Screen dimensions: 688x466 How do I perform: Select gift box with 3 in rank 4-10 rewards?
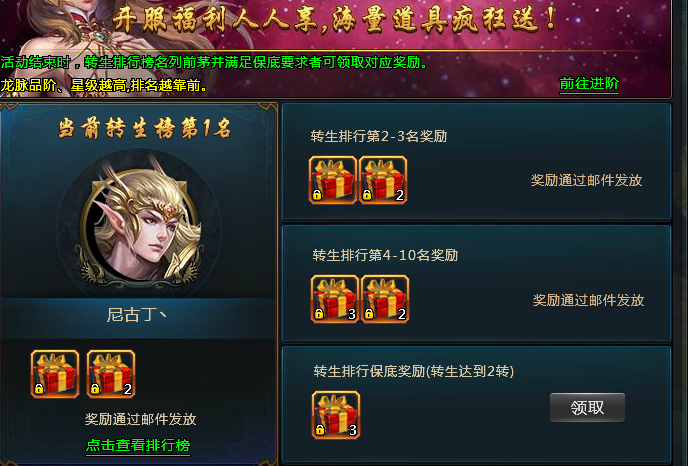pos(335,299)
